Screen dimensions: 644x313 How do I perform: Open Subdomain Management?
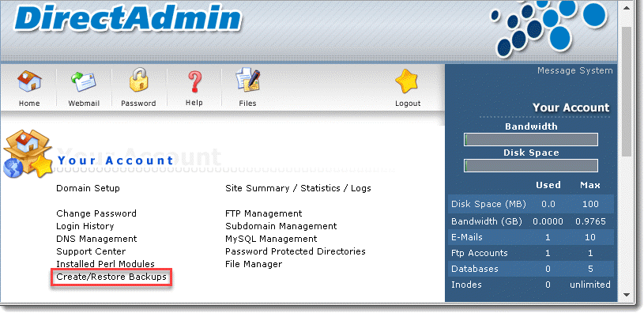click(281, 226)
